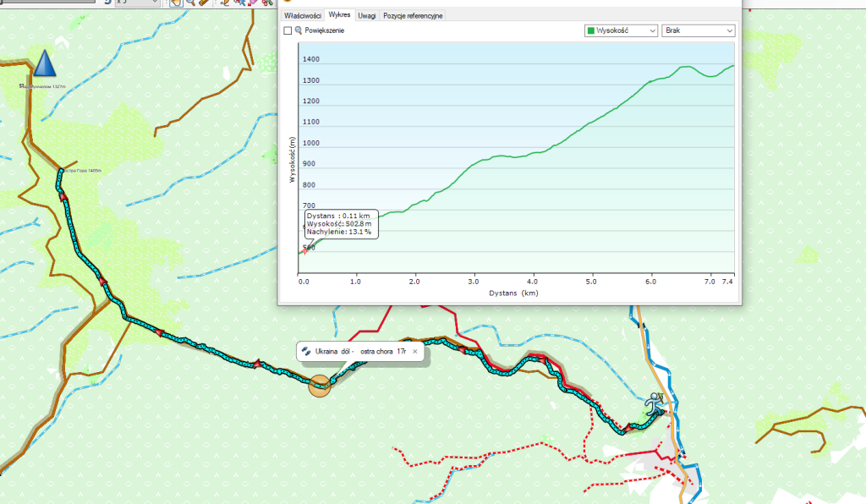The height and width of the screenshot is (504, 866).
Task: Click the hiker figure icon on map
Action: 654,407
